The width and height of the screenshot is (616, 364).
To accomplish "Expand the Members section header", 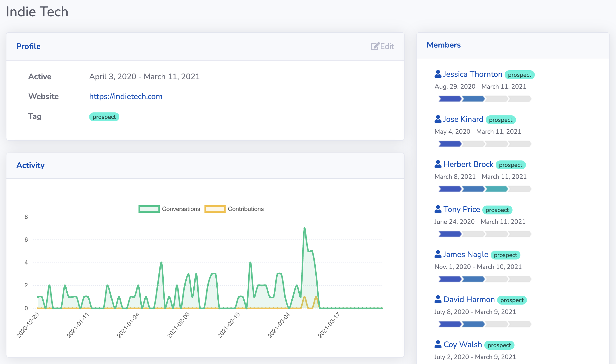I will [444, 45].
